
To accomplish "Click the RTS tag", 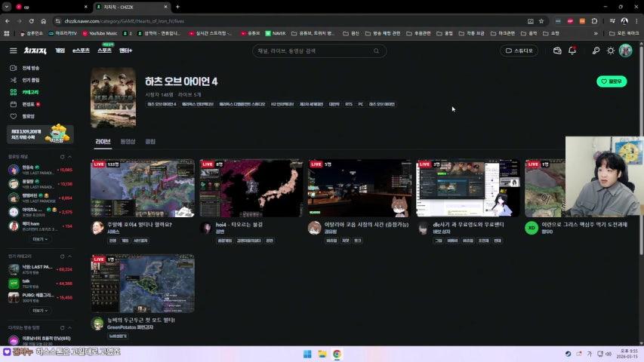I will [x=349, y=104].
